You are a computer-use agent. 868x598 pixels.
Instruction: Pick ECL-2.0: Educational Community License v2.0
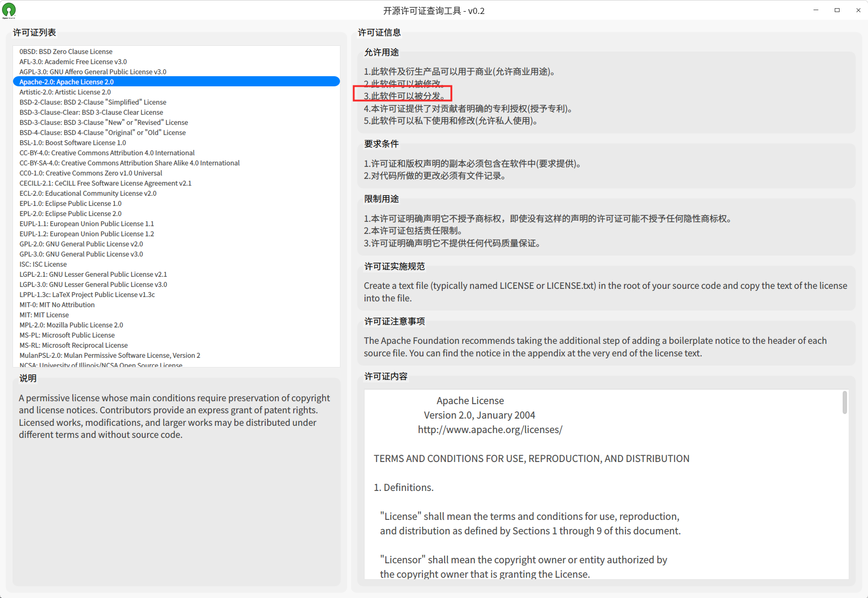pyautogui.click(x=176, y=193)
